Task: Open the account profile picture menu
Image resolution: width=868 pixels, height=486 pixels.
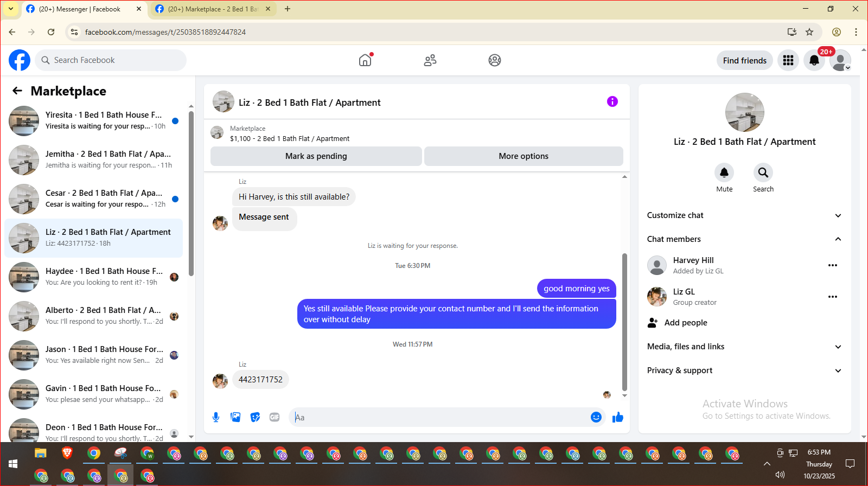Action: click(840, 60)
